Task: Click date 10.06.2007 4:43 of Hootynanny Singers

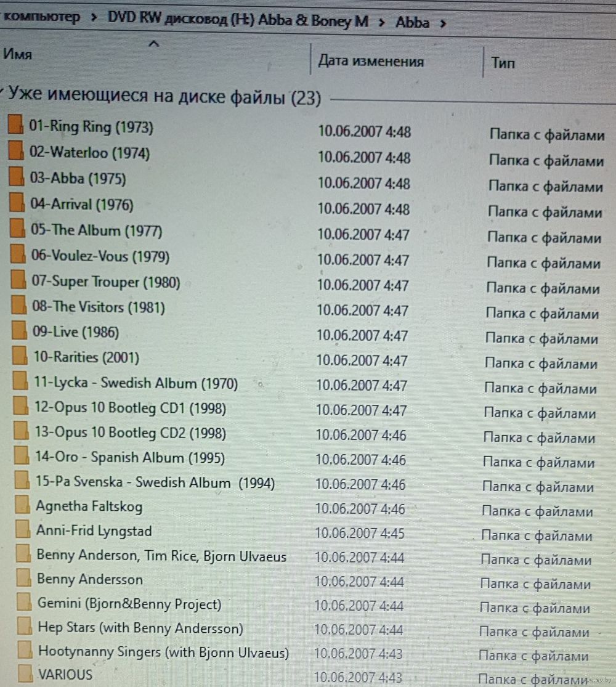Action: coord(359,654)
